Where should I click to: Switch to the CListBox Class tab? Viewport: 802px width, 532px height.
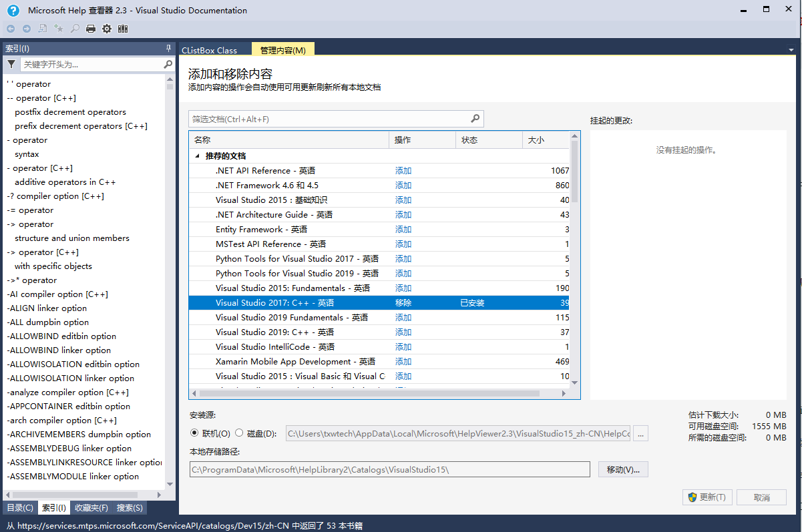click(209, 50)
